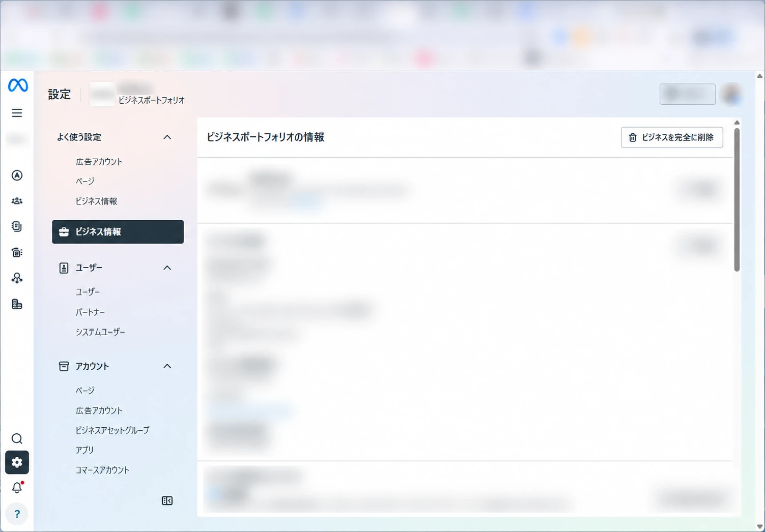Open the settings gear icon
765x532 pixels.
[17, 462]
